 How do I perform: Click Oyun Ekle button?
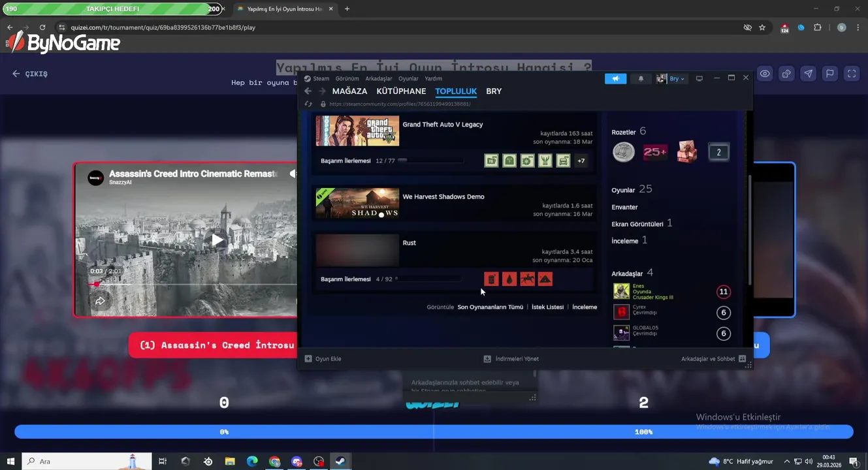[x=323, y=359]
